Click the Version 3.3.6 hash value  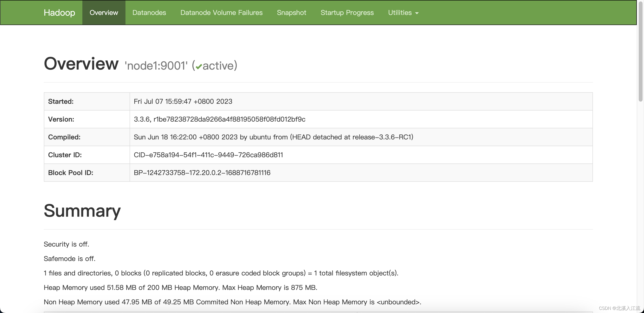point(219,119)
